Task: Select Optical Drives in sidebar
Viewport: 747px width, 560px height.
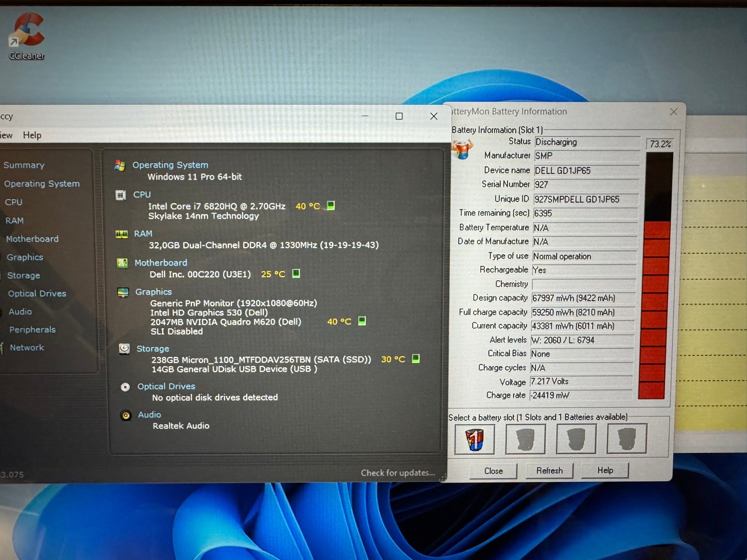Action: 37,293
